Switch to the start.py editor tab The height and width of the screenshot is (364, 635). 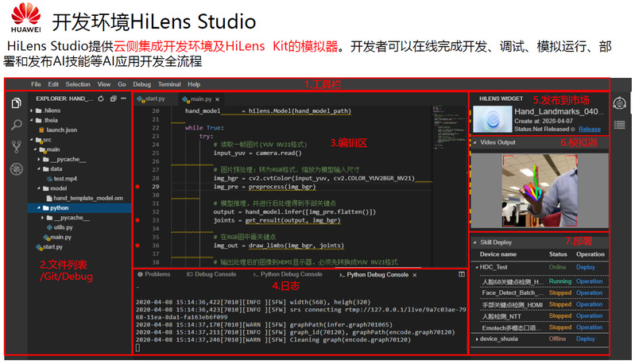point(155,99)
